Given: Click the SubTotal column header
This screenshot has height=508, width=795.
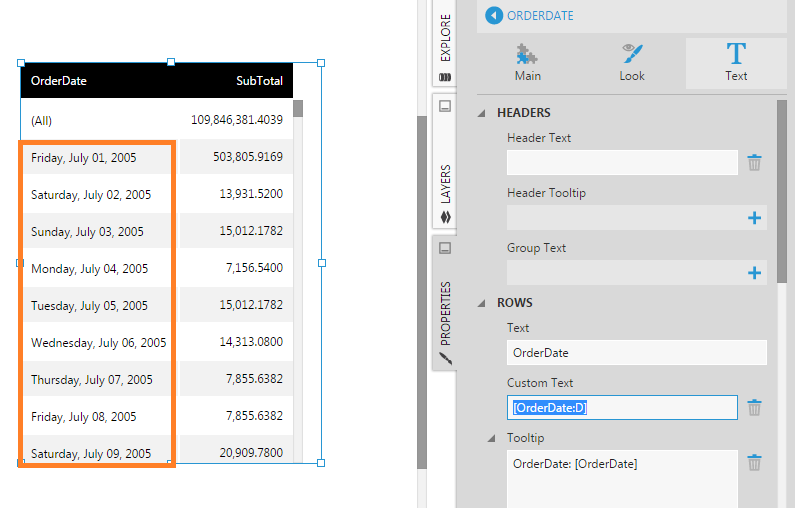Looking at the screenshot, I should tap(259, 81).
